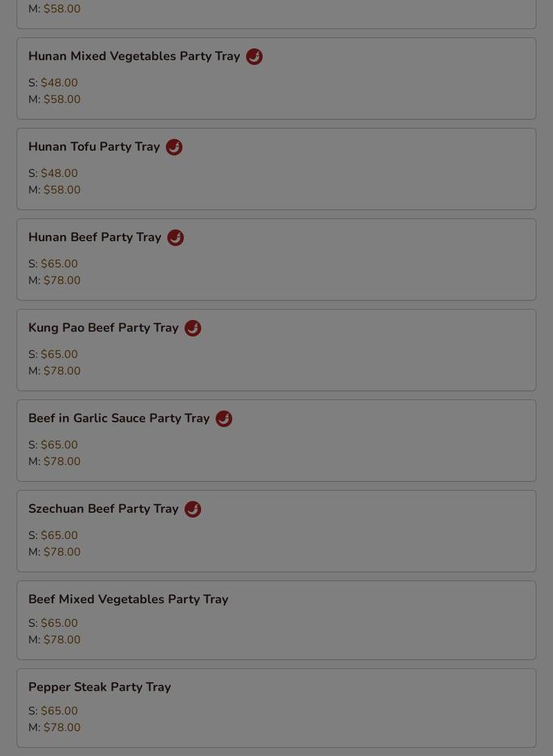Open Beef in Garlic Sauce Party Tray
Image resolution: width=553 pixels, height=756 pixels.
point(119,419)
